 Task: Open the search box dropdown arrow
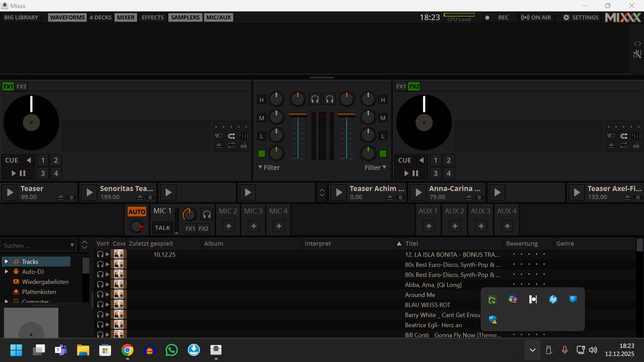72,245
